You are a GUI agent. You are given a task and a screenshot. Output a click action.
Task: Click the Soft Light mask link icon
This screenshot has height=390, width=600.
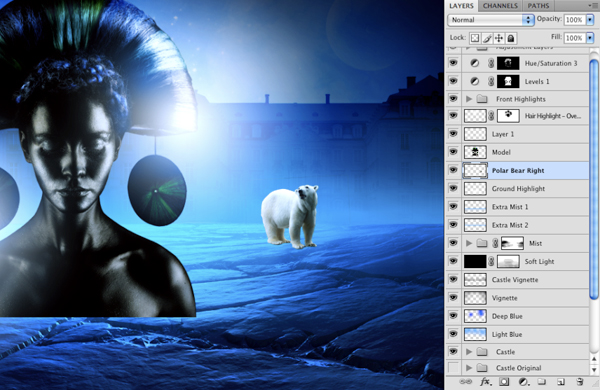(491, 261)
